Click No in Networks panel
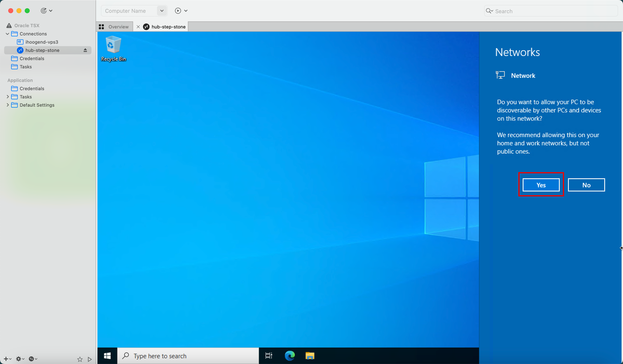The image size is (623, 364). 586,185
